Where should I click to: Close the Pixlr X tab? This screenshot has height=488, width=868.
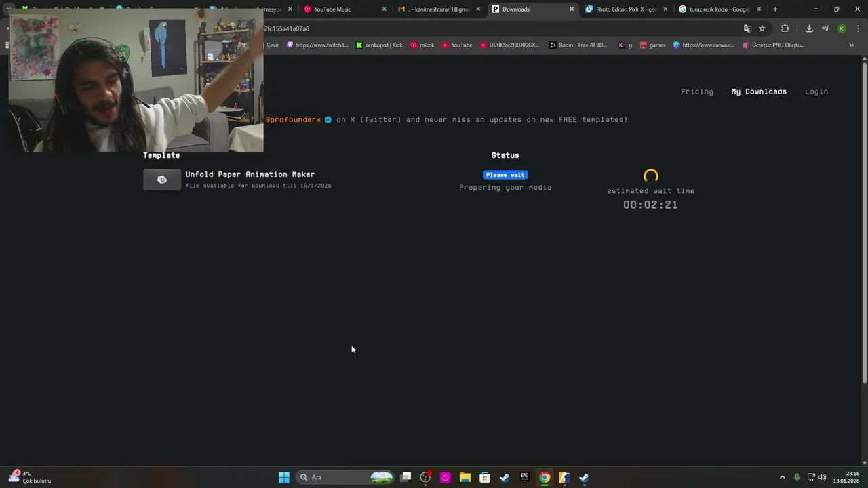[665, 9]
